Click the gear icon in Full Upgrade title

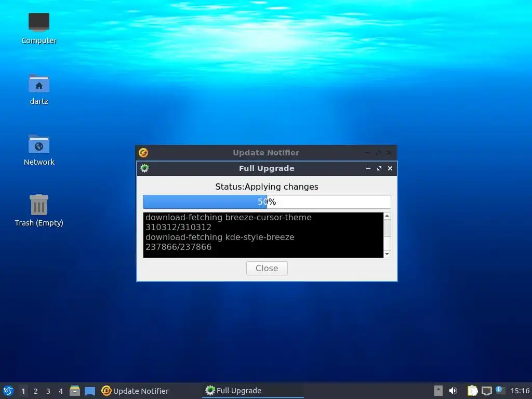tap(144, 168)
